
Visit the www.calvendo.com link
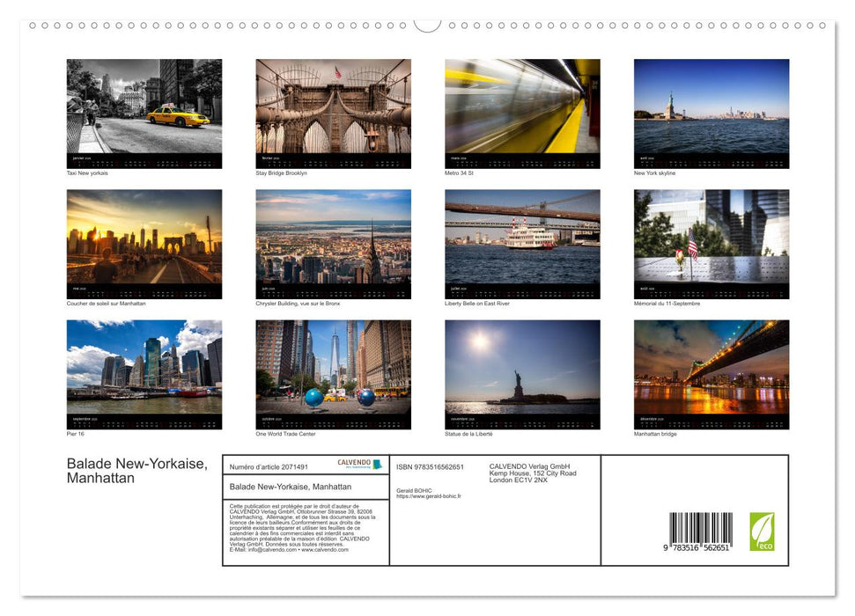(x=328, y=550)
